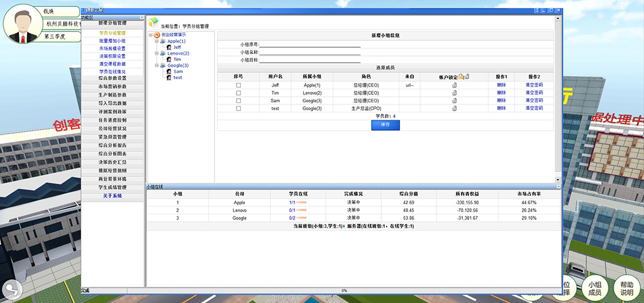Image resolution: width=644 pixels, height=303 pixels.
Task: Collapse the Google(3) tree node
Action: pos(157,65)
